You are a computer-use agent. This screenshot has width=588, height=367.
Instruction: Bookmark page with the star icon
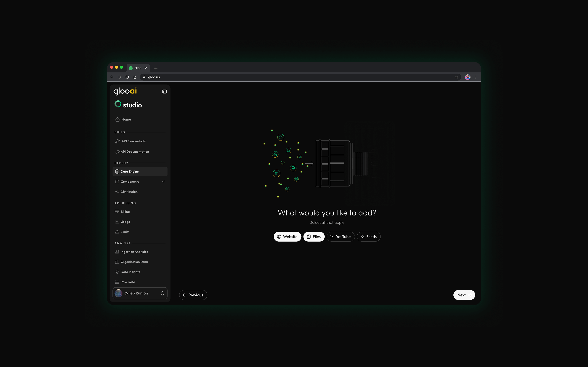pyautogui.click(x=456, y=77)
